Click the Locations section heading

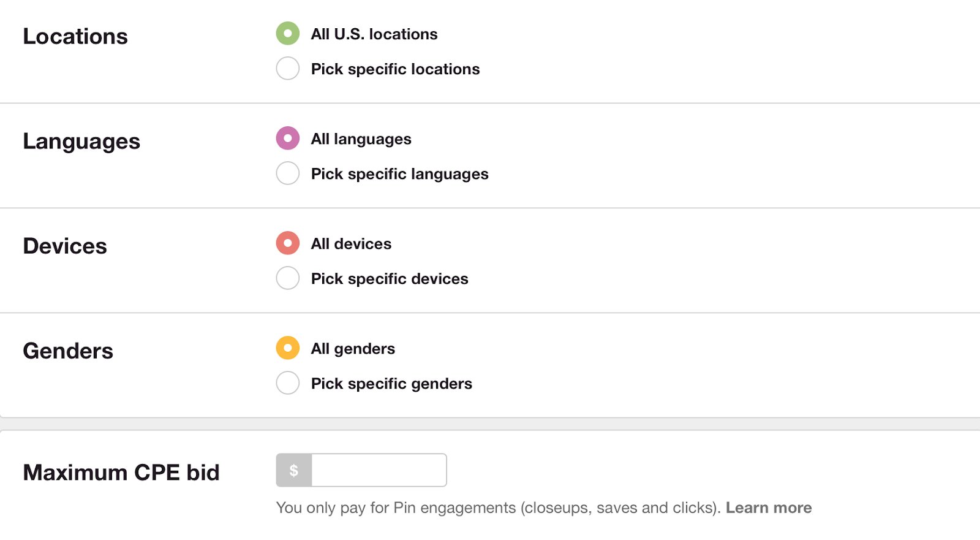tap(75, 37)
